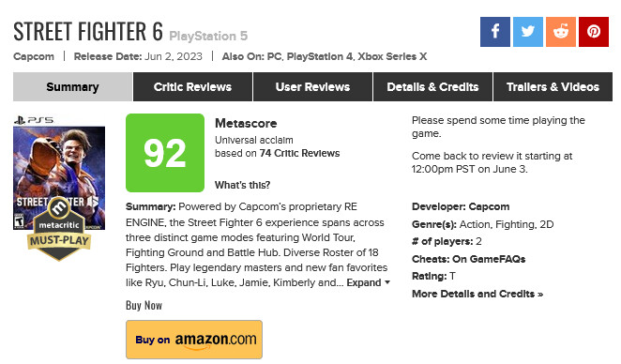The width and height of the screenshot is (621, 364).
Task: Click Buy on Amazon.com button
Action: pos(194,340)
